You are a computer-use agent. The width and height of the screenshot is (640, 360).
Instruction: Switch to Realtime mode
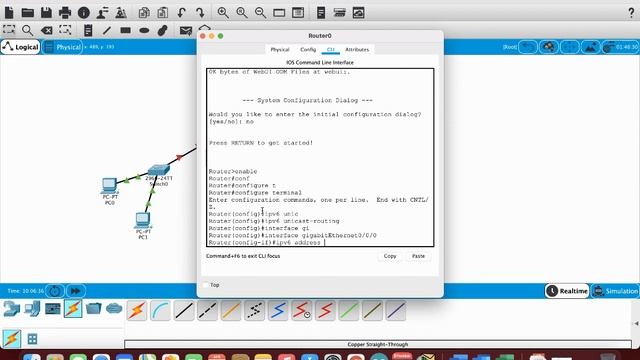click(567, 291)
